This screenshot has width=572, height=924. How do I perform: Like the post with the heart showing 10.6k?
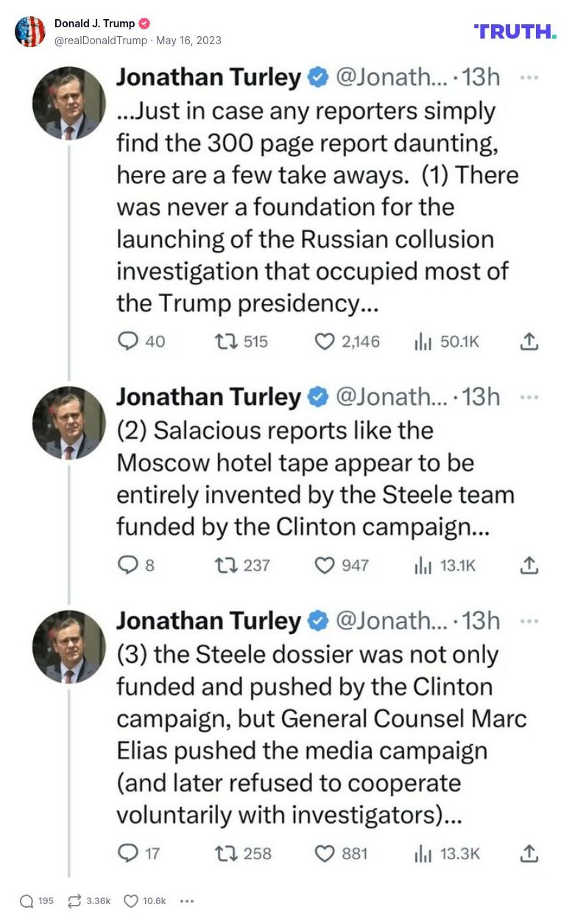[131, 901]
